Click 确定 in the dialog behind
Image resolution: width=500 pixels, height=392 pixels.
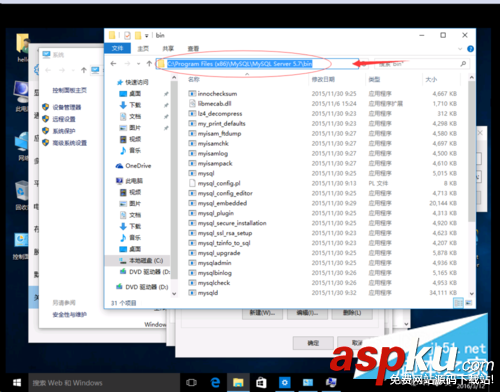click(x=313, y=343)
